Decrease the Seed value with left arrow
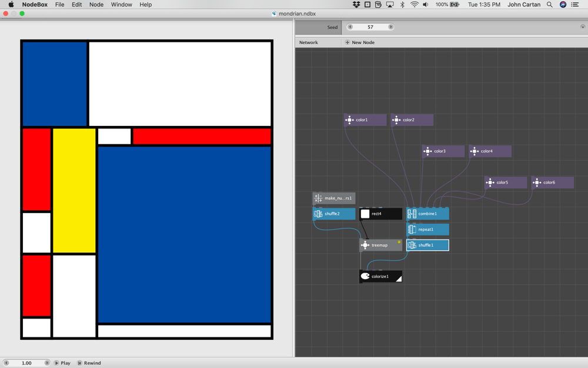Image resolution: width=588 pixels, height=368 pixels. (350, 26)
